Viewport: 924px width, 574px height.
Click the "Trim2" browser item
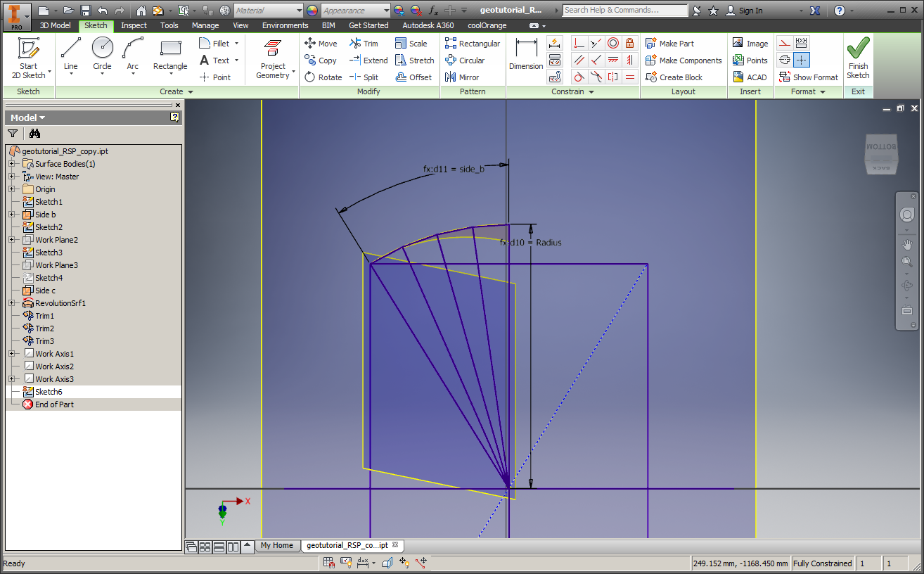[x=44, y=329]
